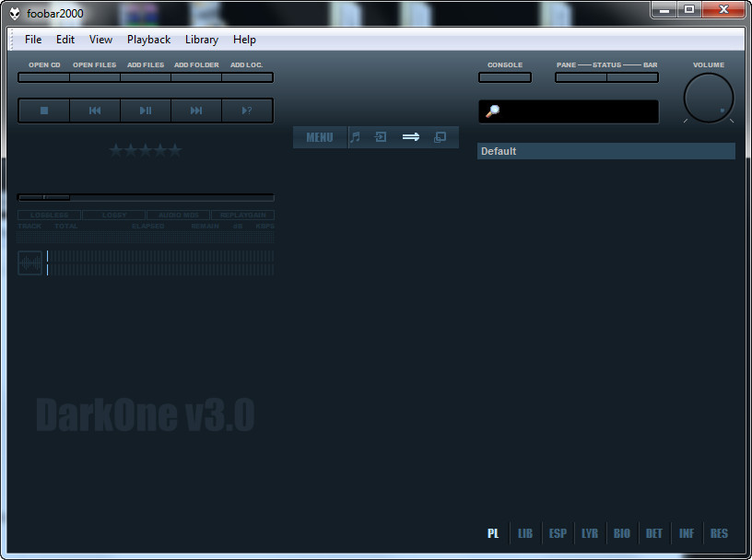Image resolution: width=752 pixels, height=560 pixels.
Task: Switch to the ESP panel tab
Action: (558, 533)
